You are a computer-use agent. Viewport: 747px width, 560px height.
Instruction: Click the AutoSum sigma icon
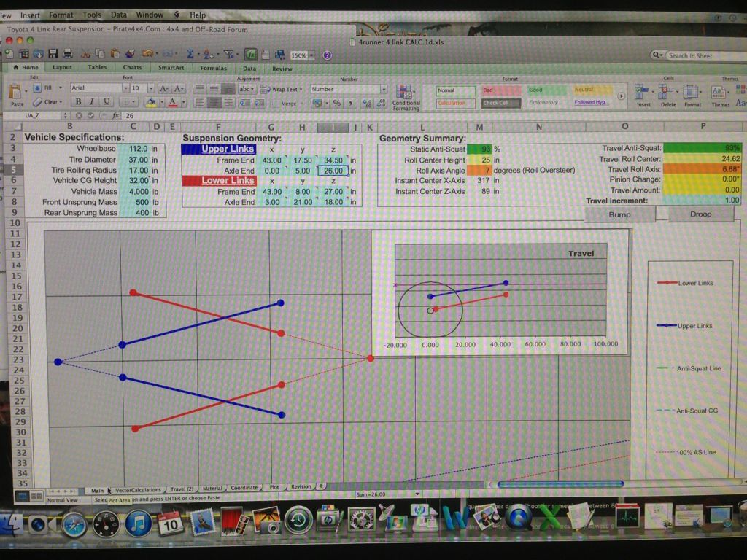tap(190, 54)
